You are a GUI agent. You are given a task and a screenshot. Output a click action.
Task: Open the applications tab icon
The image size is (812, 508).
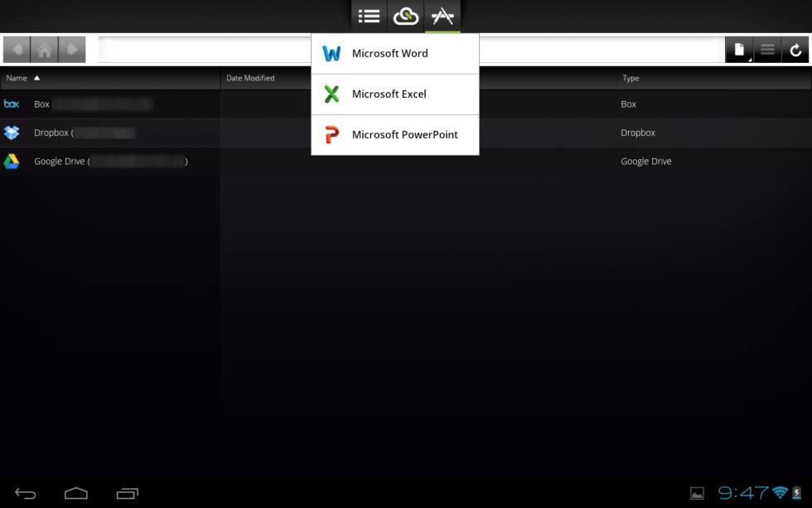coord(442,16)
